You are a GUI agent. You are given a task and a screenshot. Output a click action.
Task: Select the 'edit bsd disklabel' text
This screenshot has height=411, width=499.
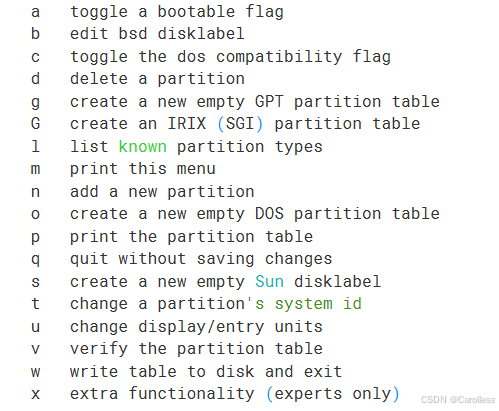pos(157,34)
